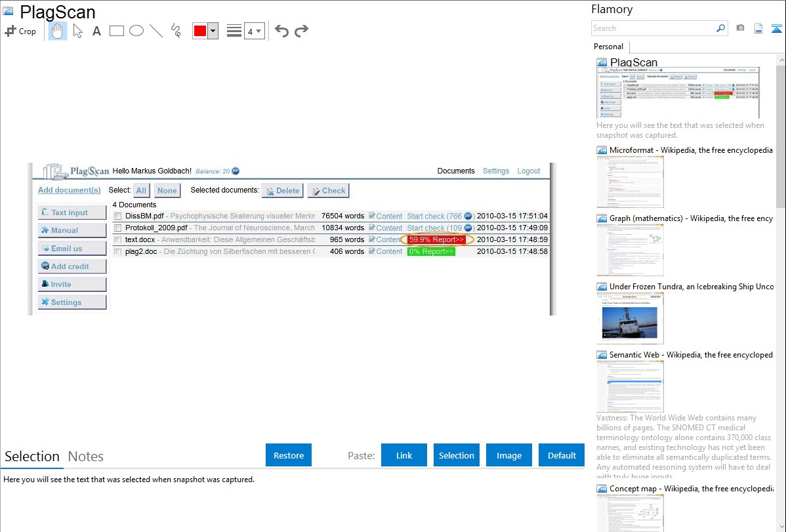Activate the hand pan tool
The image size is (786, 532).
(x=58, y=31)
